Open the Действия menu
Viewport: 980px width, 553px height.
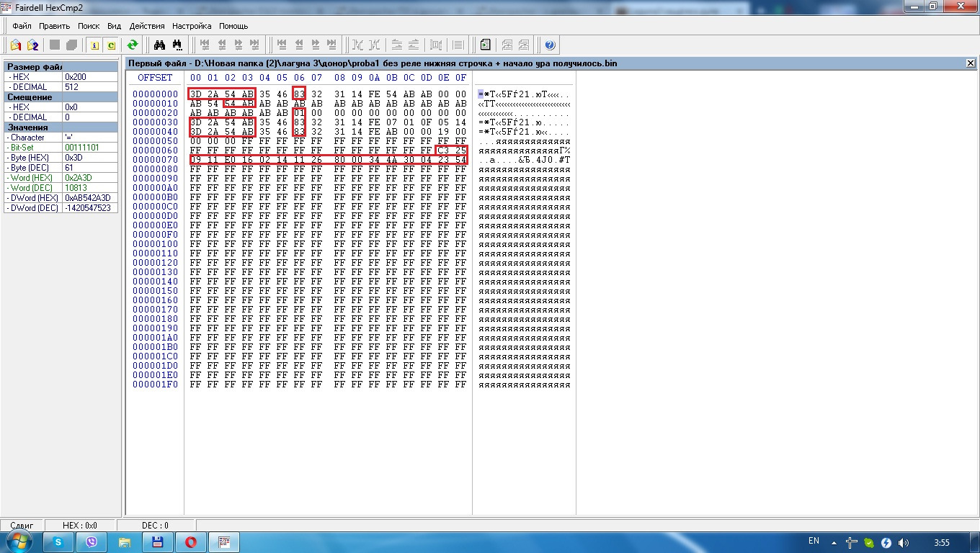[148, 25]
